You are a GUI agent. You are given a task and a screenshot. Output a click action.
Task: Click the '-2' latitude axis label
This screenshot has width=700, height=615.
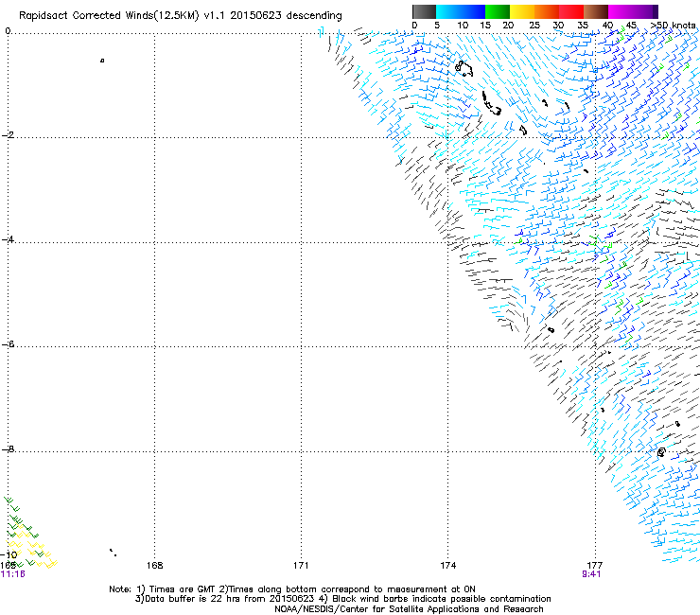coord(8,135)
